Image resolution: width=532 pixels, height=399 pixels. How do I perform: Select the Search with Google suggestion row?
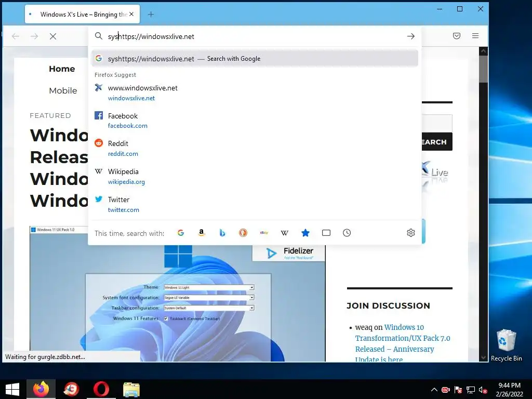[x=255, y=59]
